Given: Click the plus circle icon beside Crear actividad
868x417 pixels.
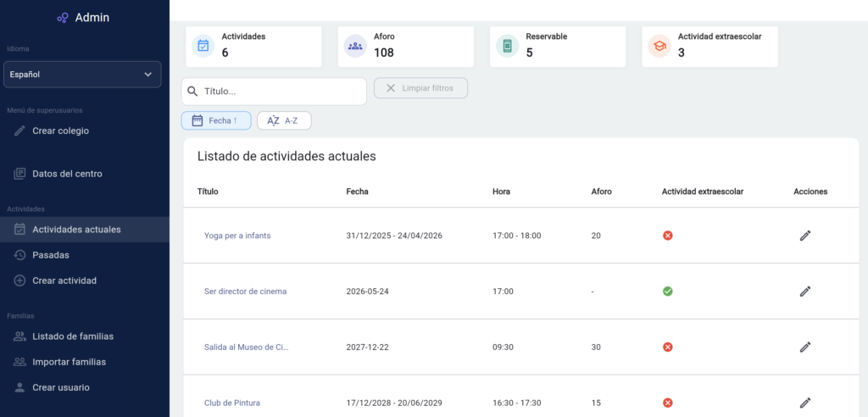Looking at the screenshot, I should [x=19, y=281].
